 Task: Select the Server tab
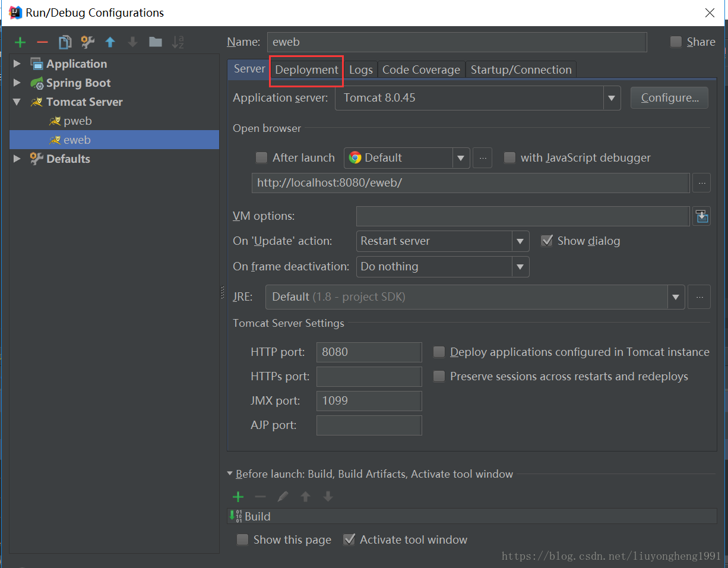click(249, 69)
